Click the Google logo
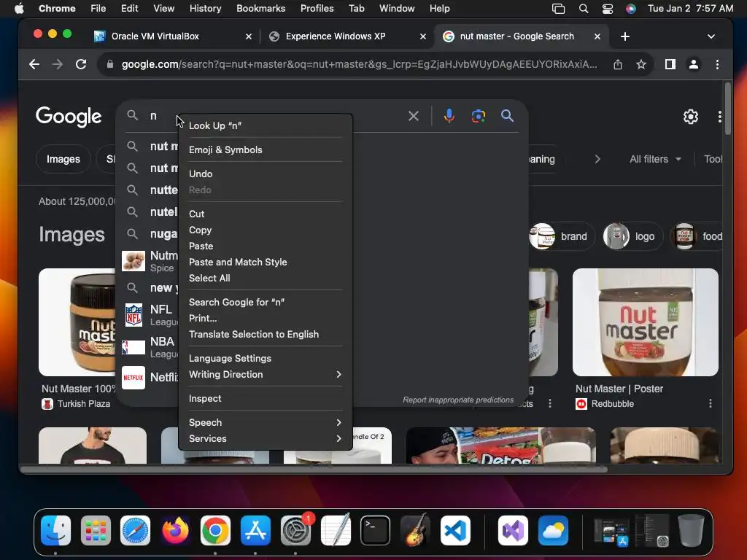Screen dimensions: 747x560 69,117
